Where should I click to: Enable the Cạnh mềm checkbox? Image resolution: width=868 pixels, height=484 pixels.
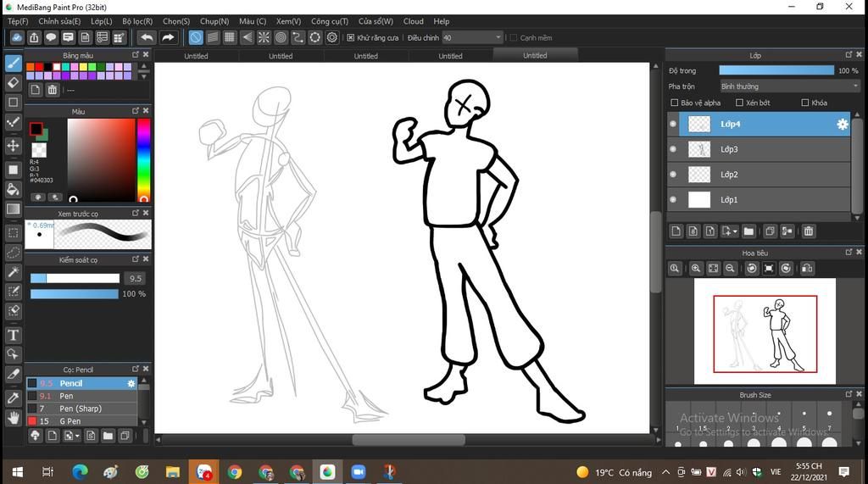click(x=513, y=37)
